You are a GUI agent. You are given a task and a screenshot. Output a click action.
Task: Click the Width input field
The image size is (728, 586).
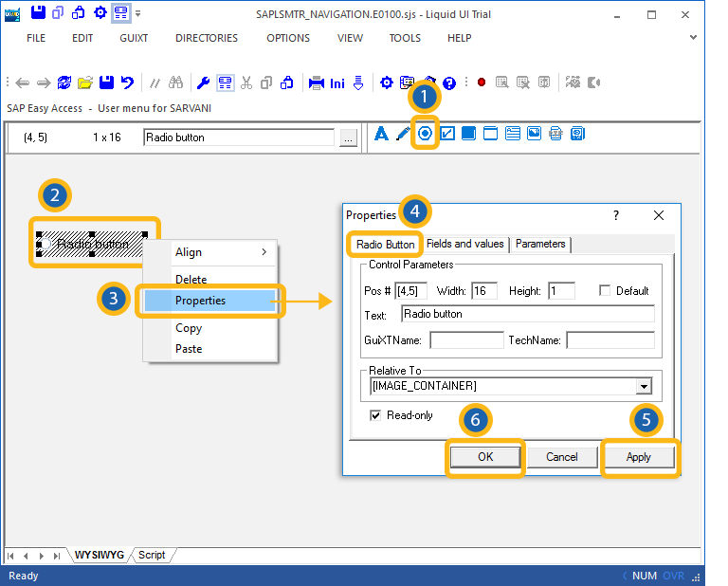484,291
